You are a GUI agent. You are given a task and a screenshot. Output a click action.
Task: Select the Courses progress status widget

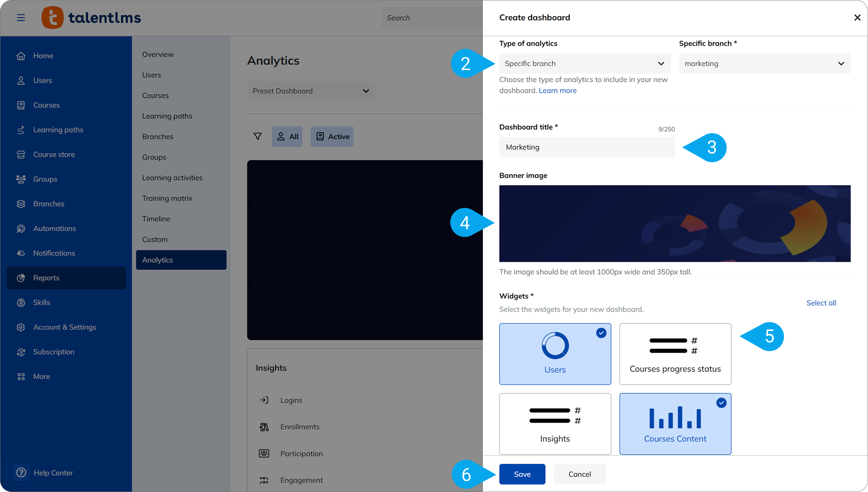[x=675, y=354]
